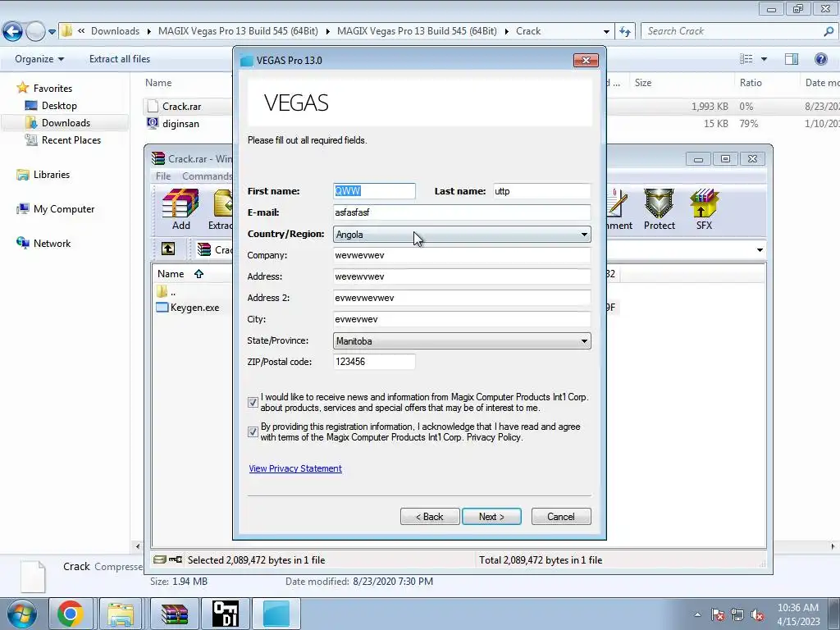Screen dimensions: 840x630
Task: Click the Company field
Action: [462, 255]
